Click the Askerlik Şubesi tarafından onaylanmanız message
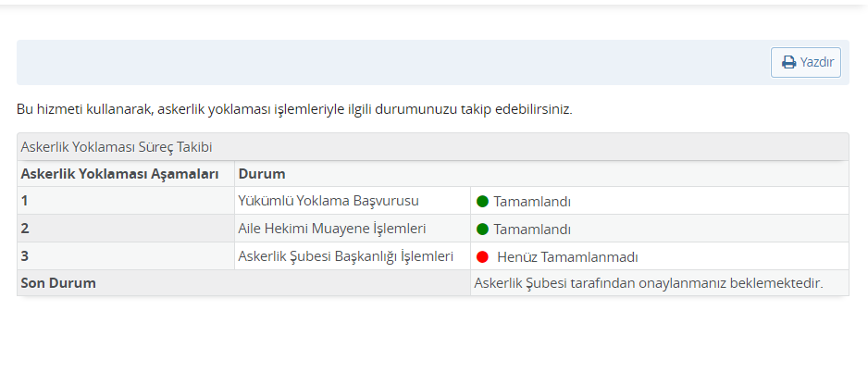The height and width of the screenshot is (385, 868). pos(649,283)
